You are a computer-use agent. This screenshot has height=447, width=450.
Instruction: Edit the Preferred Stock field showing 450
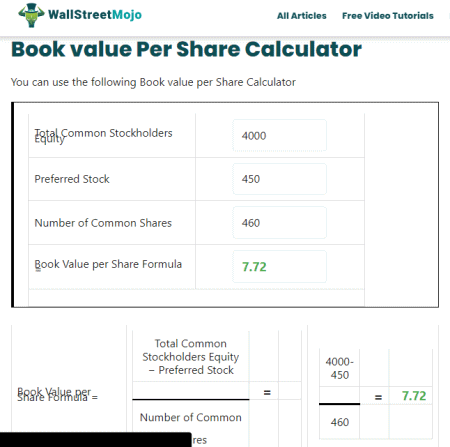coord(279,179)
